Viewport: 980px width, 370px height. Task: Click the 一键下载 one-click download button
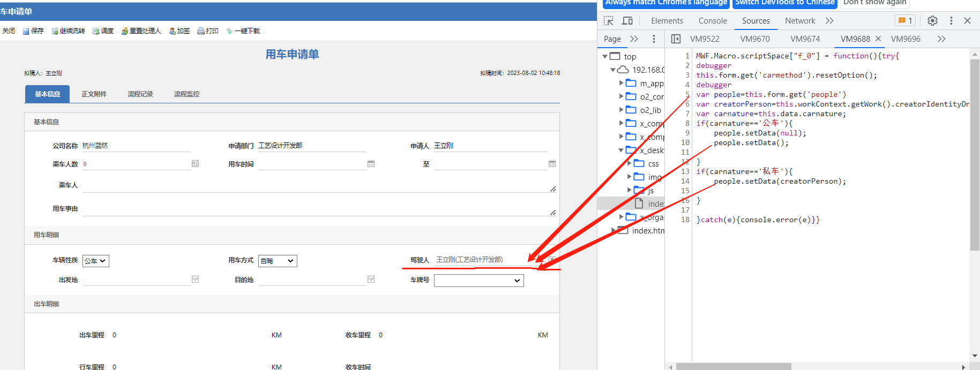click(243, 31)
